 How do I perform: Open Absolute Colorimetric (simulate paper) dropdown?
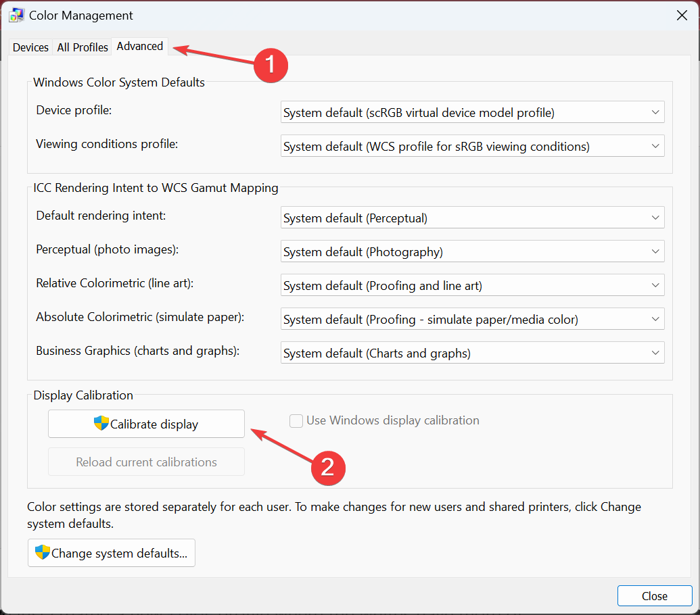point(472,319)
